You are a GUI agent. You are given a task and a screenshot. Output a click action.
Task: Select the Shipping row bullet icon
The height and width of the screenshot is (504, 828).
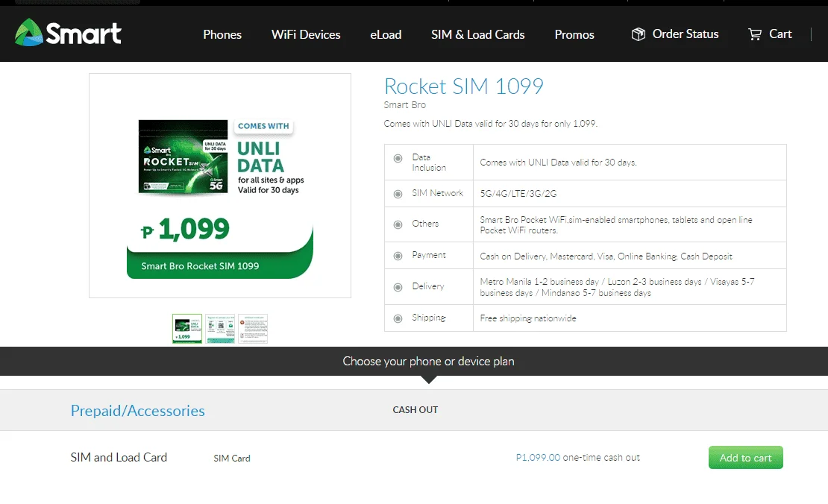(398, 319)
